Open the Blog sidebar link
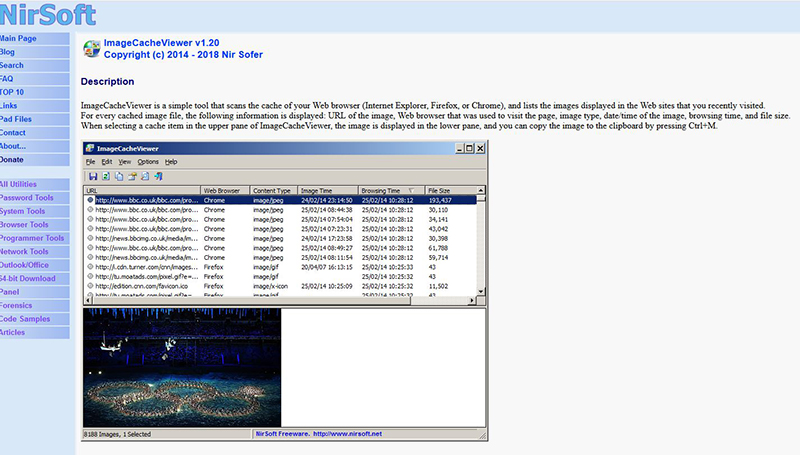This screenshot has height=455, width=800. point(34,52)
